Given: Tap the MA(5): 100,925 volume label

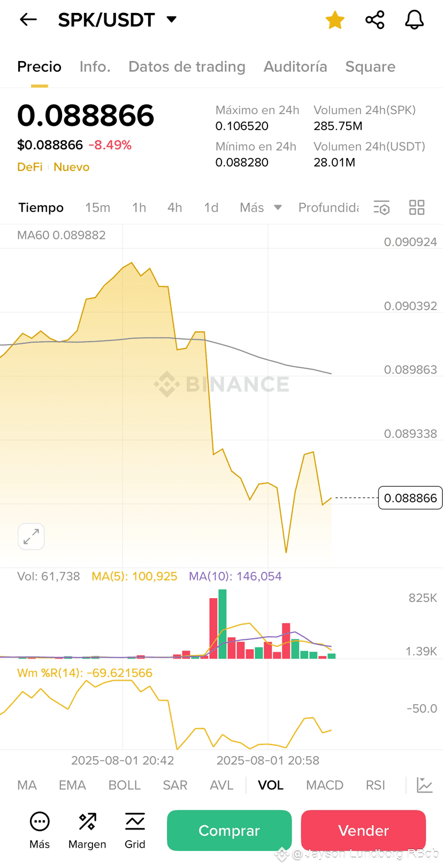Looking at the screenshot, I should (x=134, y=576).
